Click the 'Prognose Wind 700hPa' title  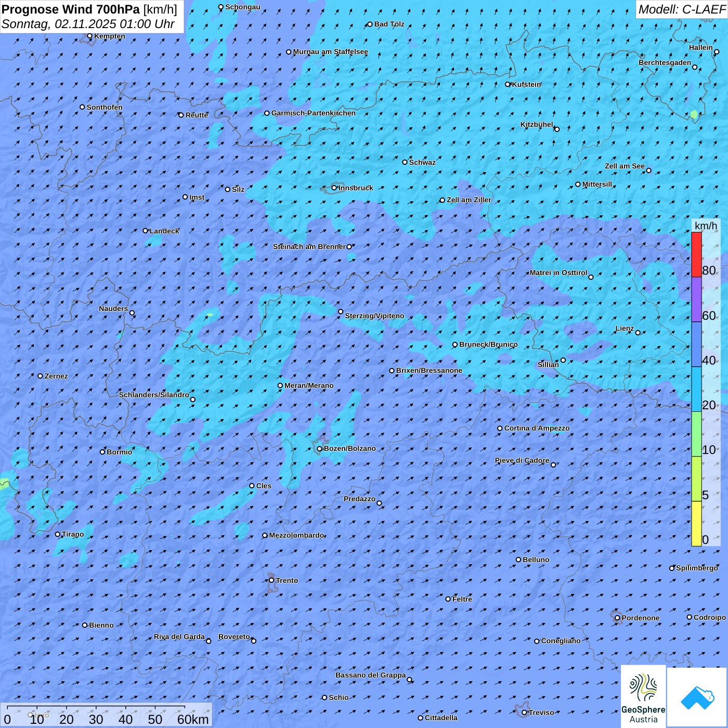(x=71, y=9)
